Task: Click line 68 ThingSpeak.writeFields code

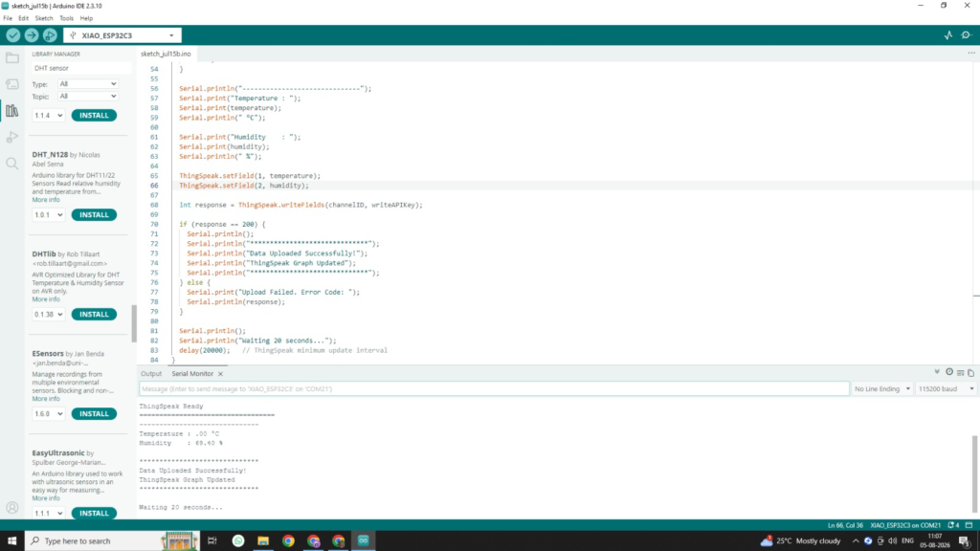Action: tap(301, 205)
